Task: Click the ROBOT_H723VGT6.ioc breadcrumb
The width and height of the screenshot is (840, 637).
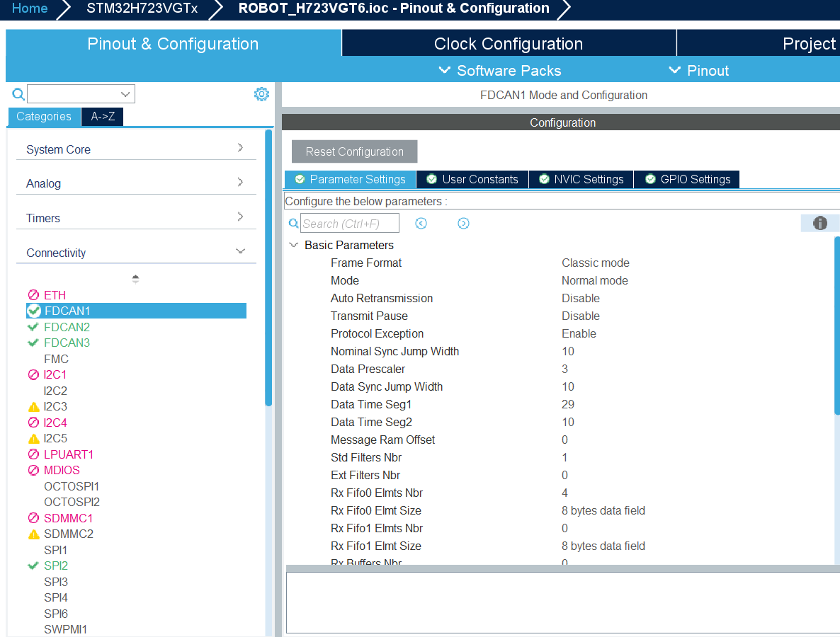Action: [394, 8]
